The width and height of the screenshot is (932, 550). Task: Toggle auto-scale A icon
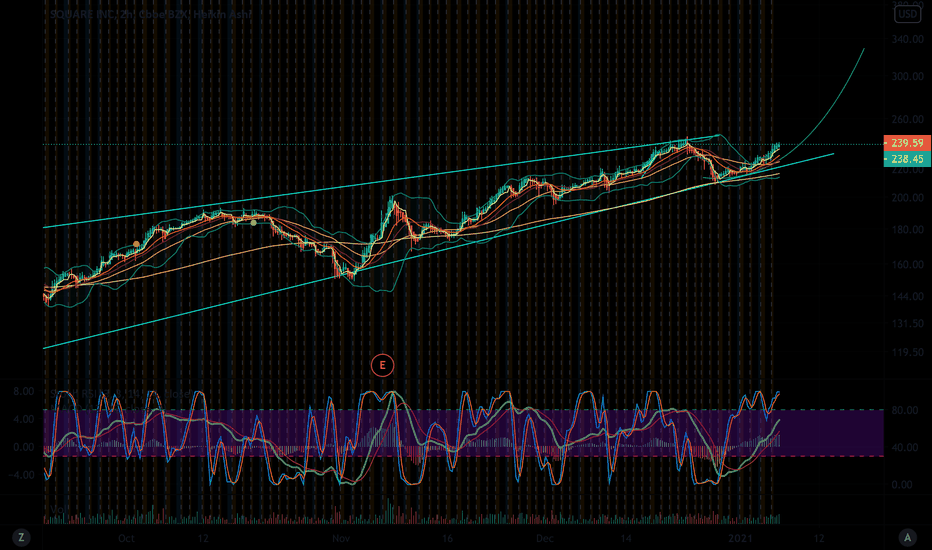coord(907,538)
